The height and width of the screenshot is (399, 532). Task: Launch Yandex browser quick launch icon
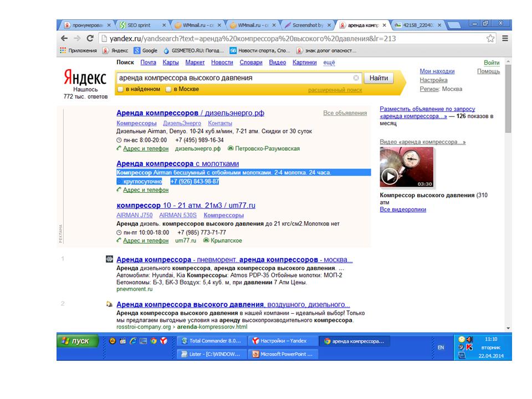point(164,341)
